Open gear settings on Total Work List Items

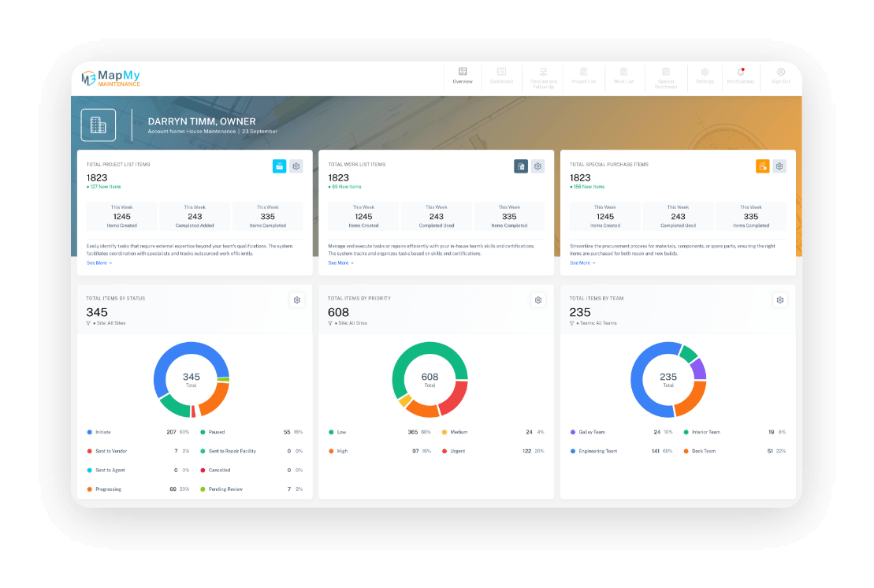(538, 166)
